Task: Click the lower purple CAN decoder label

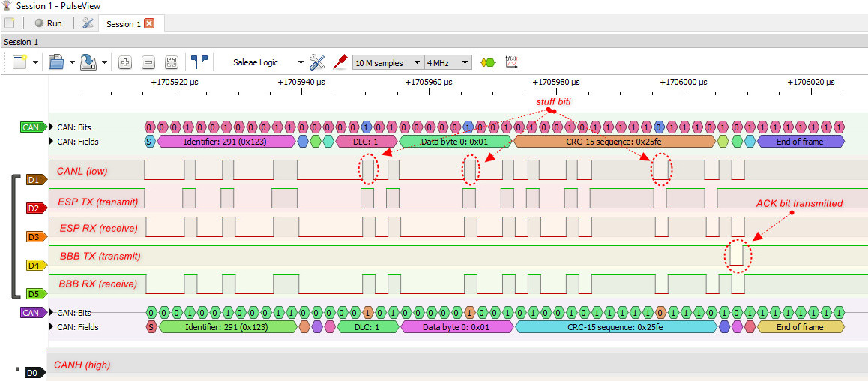Action: click(34, 312)
